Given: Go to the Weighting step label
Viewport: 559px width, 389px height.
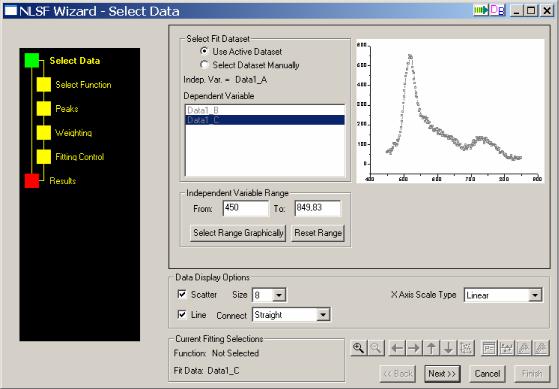Looking at the screenshot, I should pyautogui.click(x=73, y=133).
